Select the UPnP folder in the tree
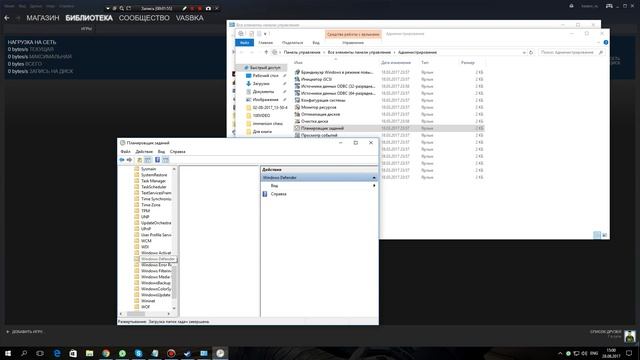The width and height of the screenshot is (640, 360). [146, 229]
